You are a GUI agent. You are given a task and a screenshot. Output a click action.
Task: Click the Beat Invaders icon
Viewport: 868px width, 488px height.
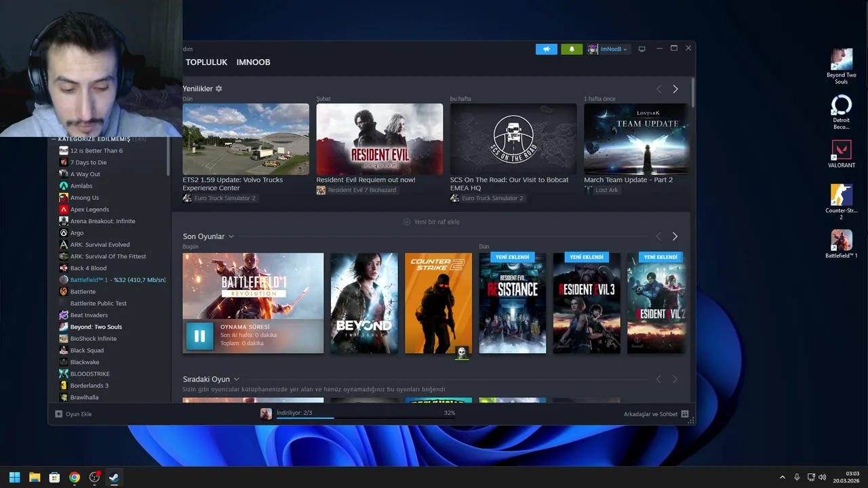tap(64, 315)
